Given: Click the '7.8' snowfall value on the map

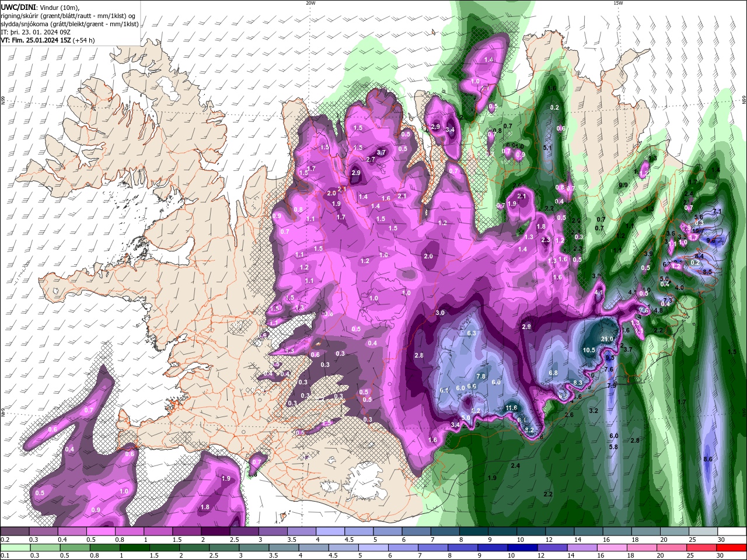Looking at the screenshot, I should (x=481, y=376).
